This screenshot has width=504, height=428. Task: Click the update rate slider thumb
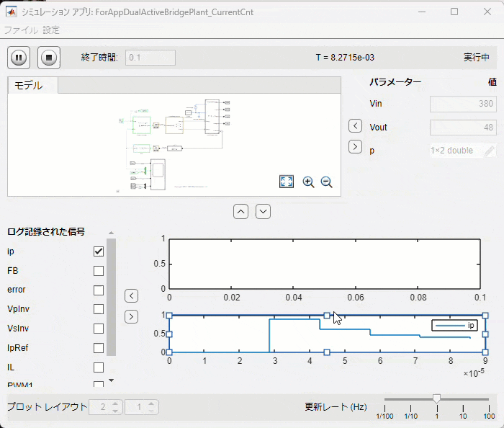tap(436, 398)
